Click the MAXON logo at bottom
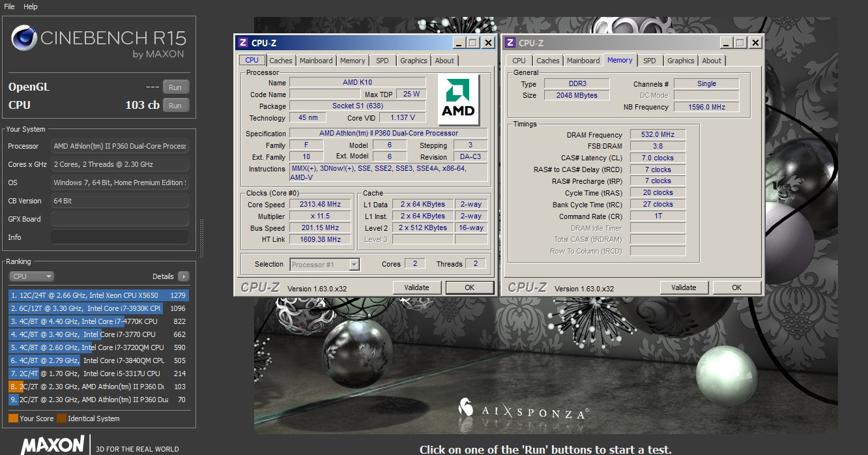Viewport: 868px width, 455px height. (x=52, y=445)
